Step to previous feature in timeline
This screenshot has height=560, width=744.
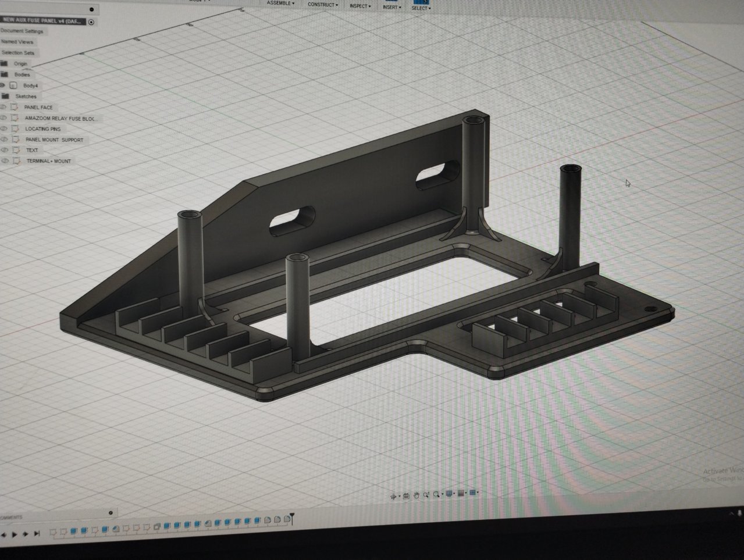coord(3,534)
